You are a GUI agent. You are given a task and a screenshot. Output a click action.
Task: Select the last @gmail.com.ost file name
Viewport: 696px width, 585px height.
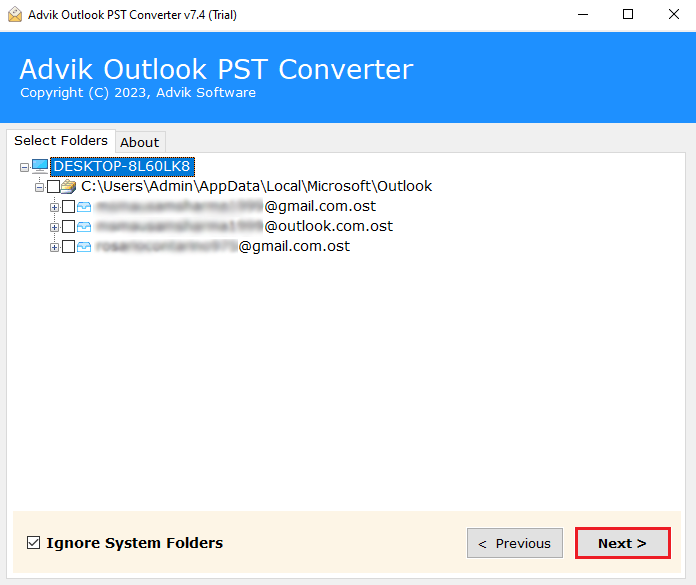(x=223, y=246)
